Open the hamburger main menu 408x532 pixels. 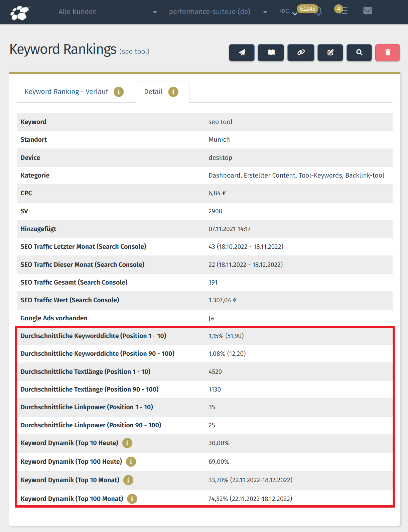pos(392,11)
